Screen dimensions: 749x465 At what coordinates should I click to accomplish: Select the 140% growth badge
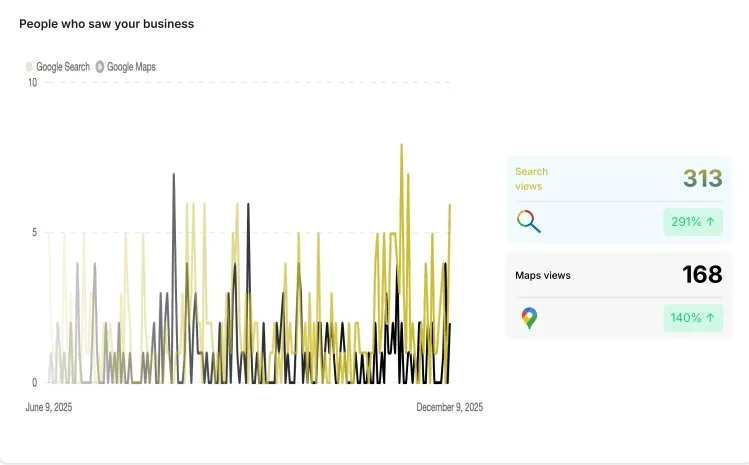point(693,318)
